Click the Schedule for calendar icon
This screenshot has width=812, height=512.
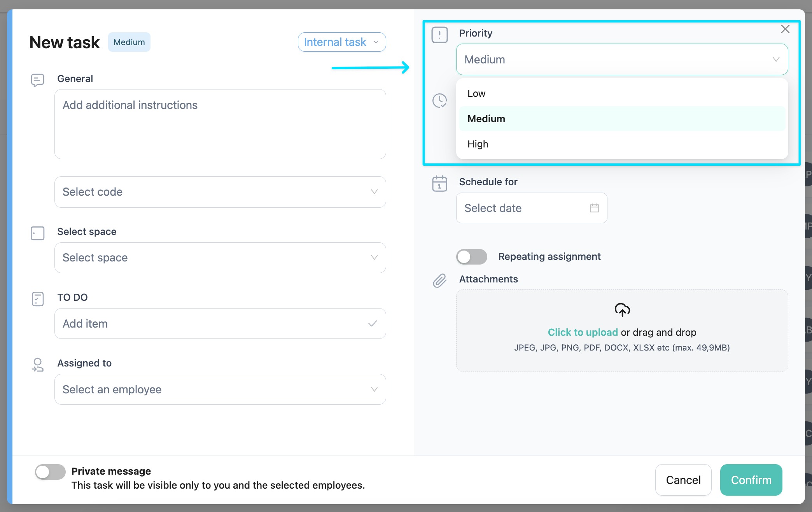(439, 184)
